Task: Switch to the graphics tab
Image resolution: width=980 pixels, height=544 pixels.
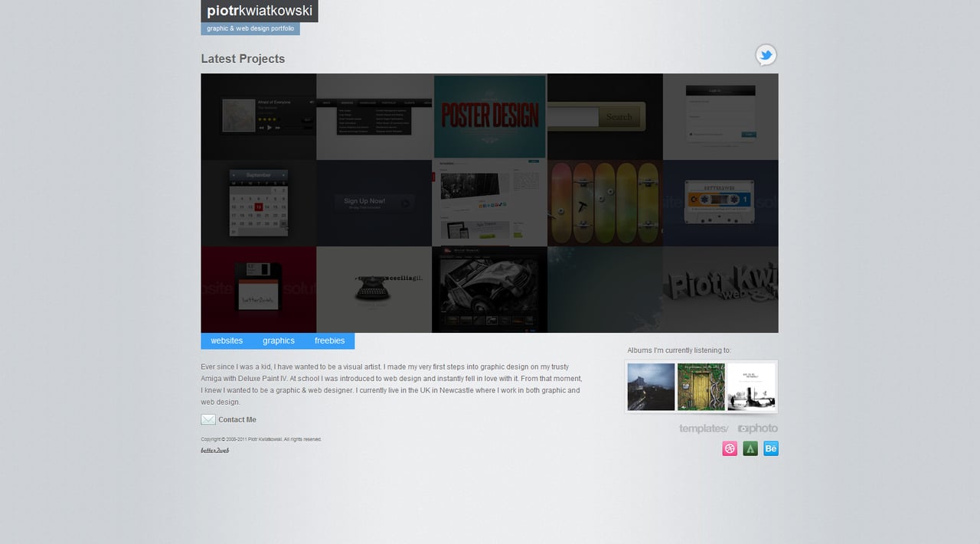Action: tap(278, 340)
